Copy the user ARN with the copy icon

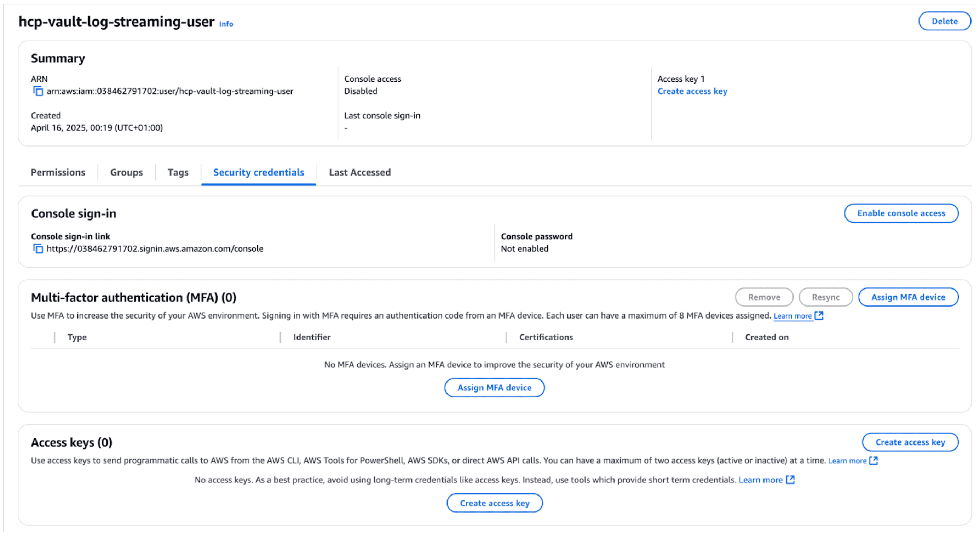click(x=38, y=91)
